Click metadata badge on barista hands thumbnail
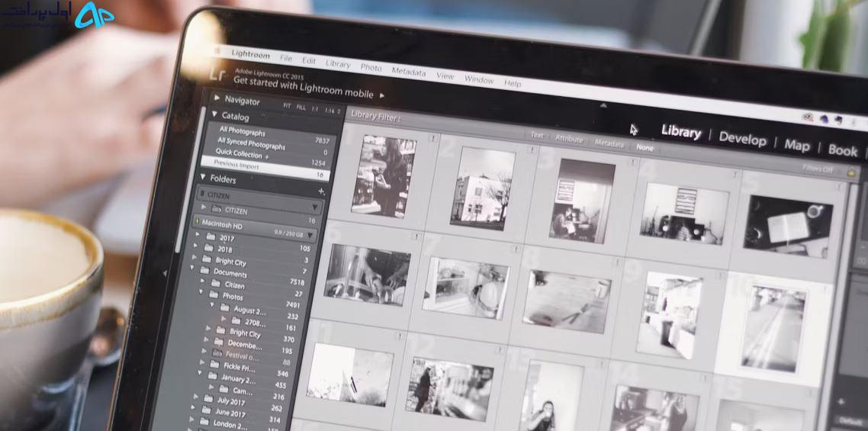The width and height of the screenshot is (868, 431). click(x=416, y=236)
